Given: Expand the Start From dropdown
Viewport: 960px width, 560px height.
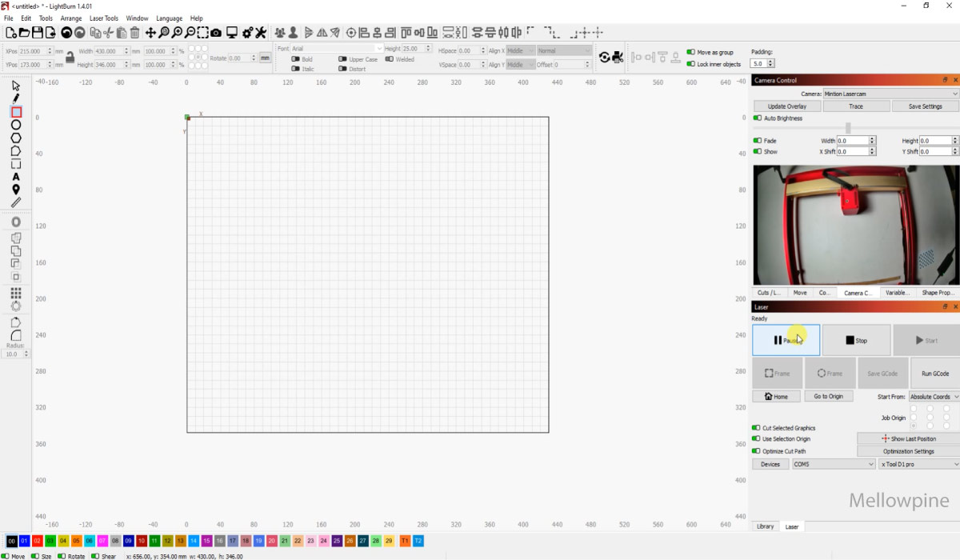Looking at the screenshot, I should tap(933, 397).
